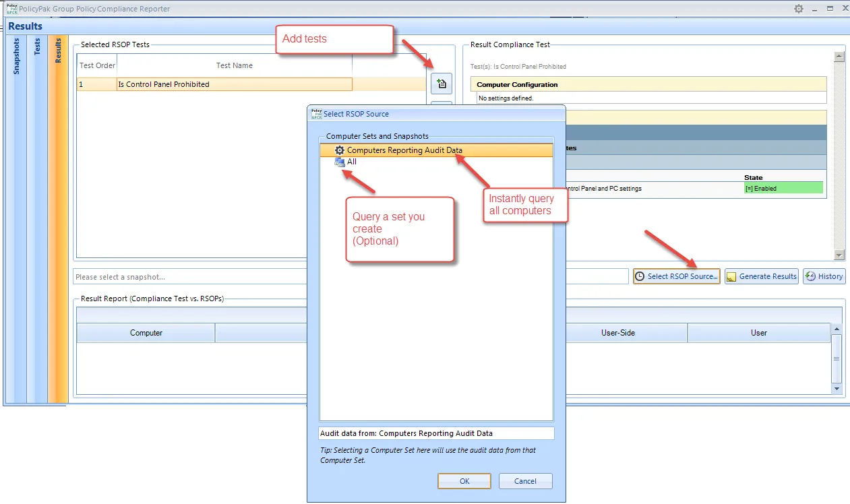Click the Select RSOP Source button
The image size is (850, 504).
[677, 276]
